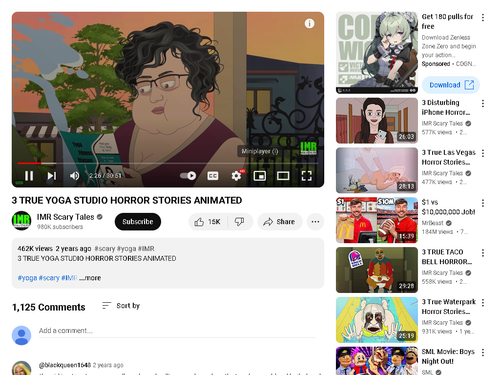Open options for 3 Disturbing iPhone Horror video
Screen dimensions: 500x375
(483, 104)
